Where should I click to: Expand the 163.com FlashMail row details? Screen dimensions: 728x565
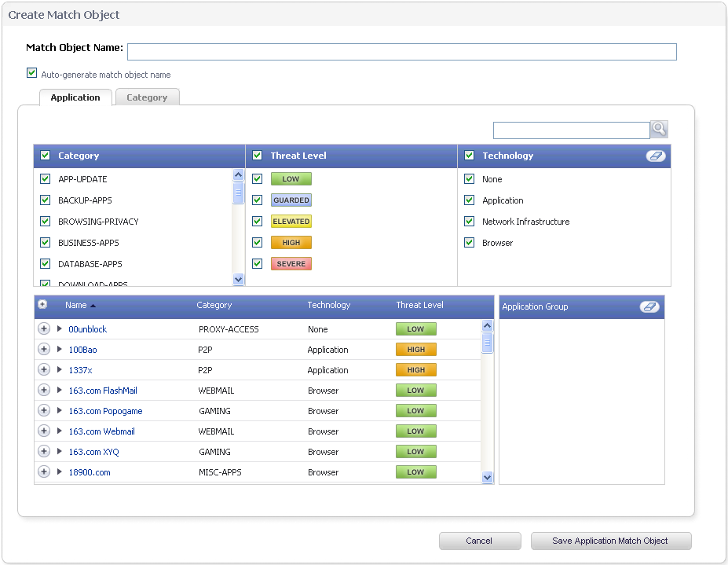pos(60,391)
